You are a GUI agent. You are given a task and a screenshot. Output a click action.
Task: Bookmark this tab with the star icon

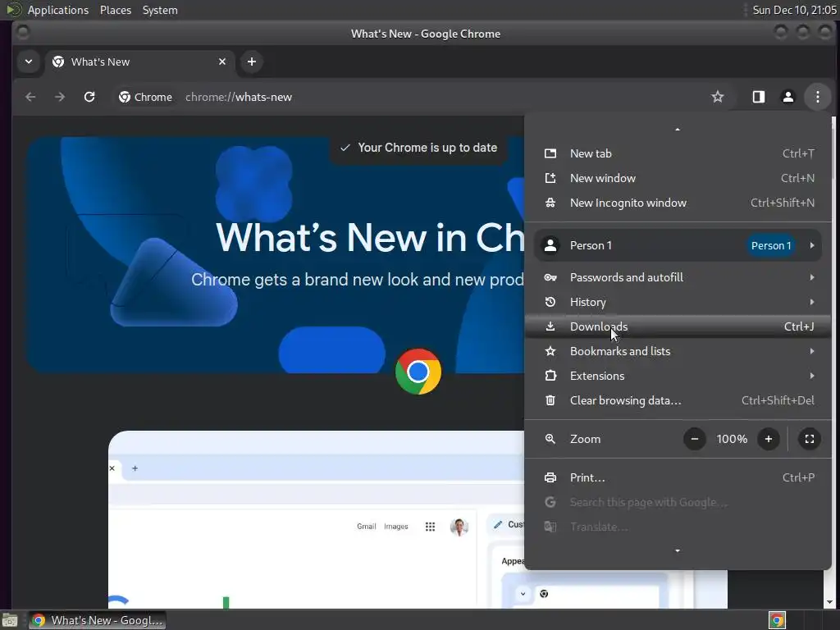(717, 97)
